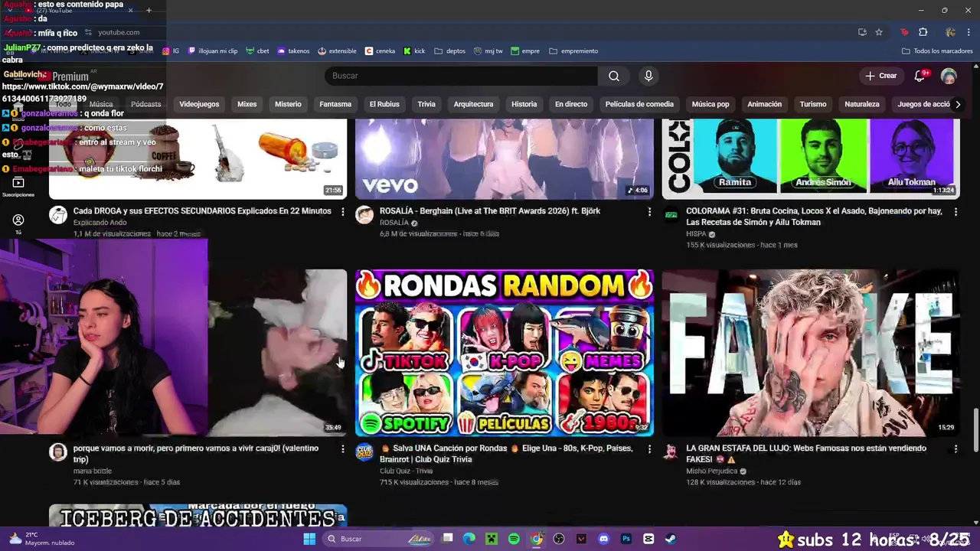Image resolution: width=980 pixels, height=551 pixels.
Task: Select the Videojuegos chip
Action: coord(199,104)
